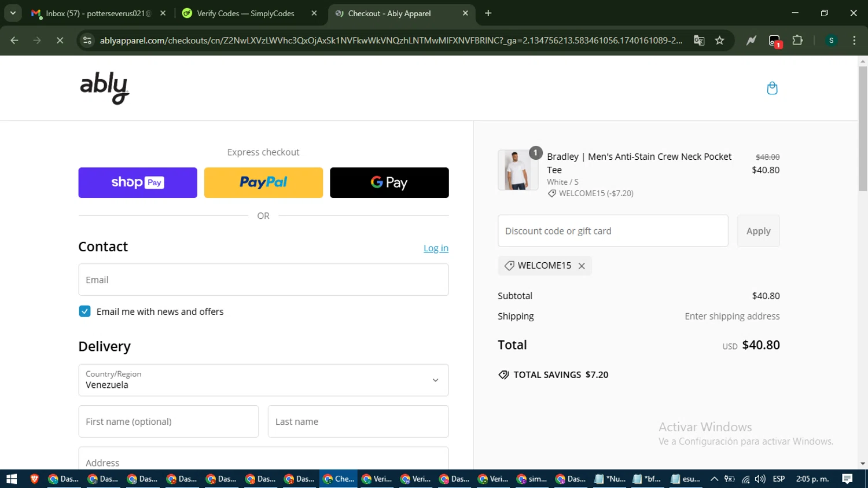Close the Verify Codes SimplyCodes tab
This screenshot has width=868, height=488.
tap(314, 13)
